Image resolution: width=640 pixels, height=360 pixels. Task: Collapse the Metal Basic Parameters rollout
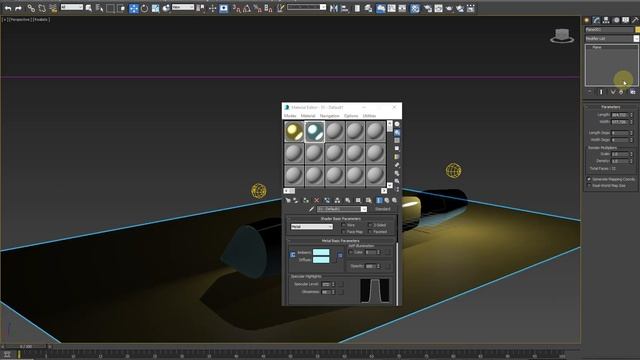point(340,241)
